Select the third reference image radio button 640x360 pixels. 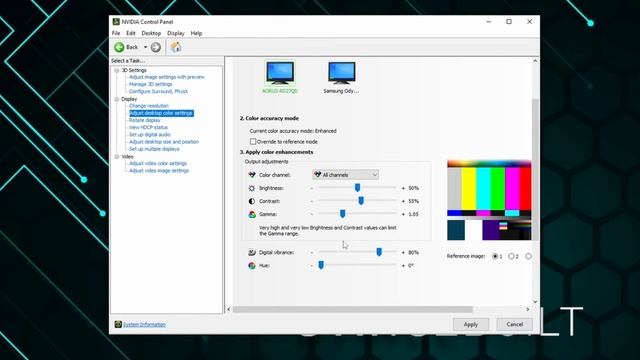529,256
